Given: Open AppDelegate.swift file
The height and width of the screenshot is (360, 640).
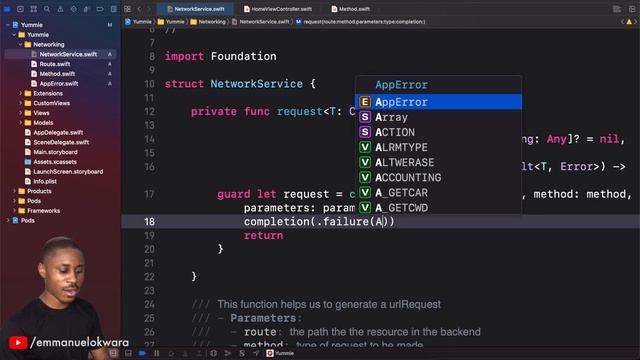Looking at the screenshot, I should click(54, 133).
